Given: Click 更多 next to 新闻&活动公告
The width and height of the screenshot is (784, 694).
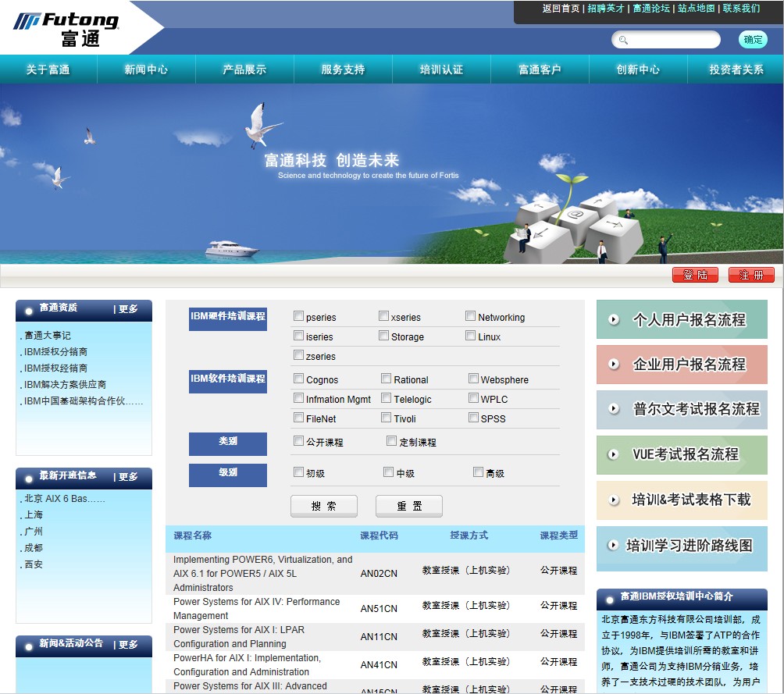Looking at the screenshot, I should click(x=128, y=645).
